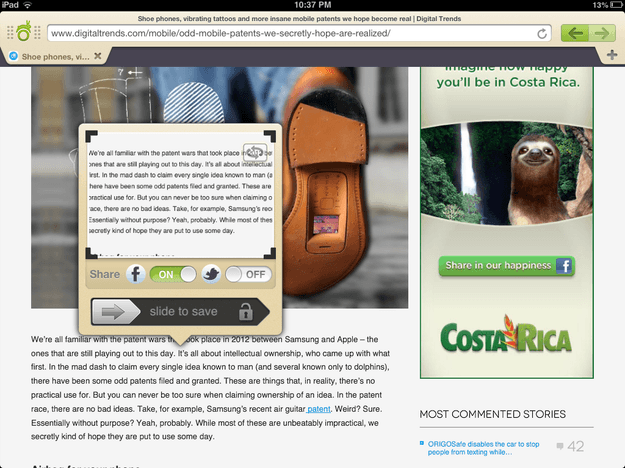625x468 pixels.
Task: Enable the Twitter sharing OFF switch
Action: 248,274
